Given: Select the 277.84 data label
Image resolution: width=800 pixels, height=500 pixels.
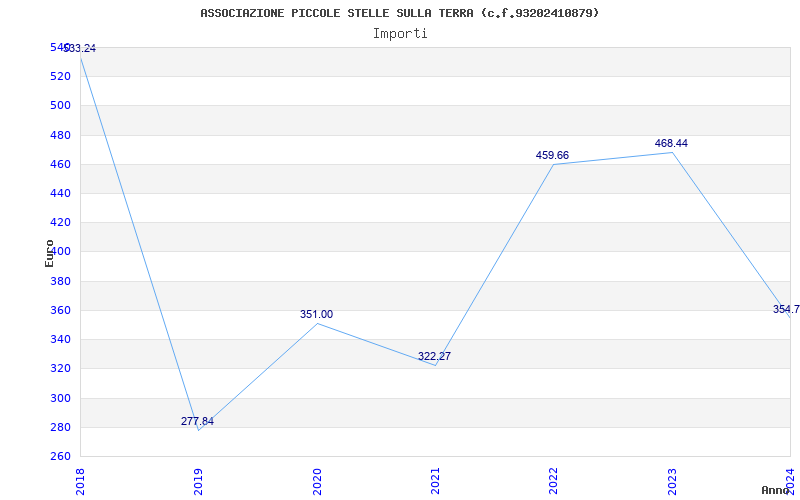Looking at the screenshot, I should (197, 421).
